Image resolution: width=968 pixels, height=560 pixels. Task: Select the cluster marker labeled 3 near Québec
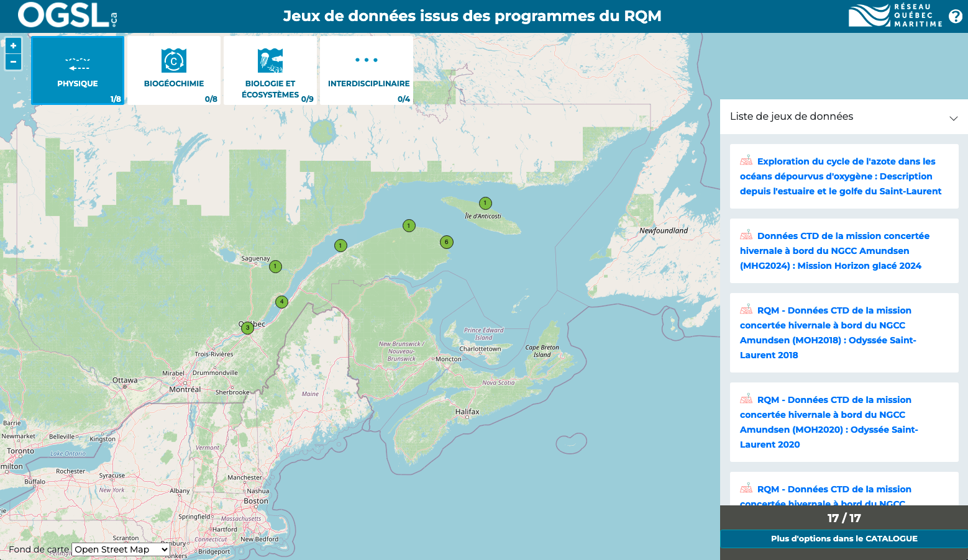point(247,328)
